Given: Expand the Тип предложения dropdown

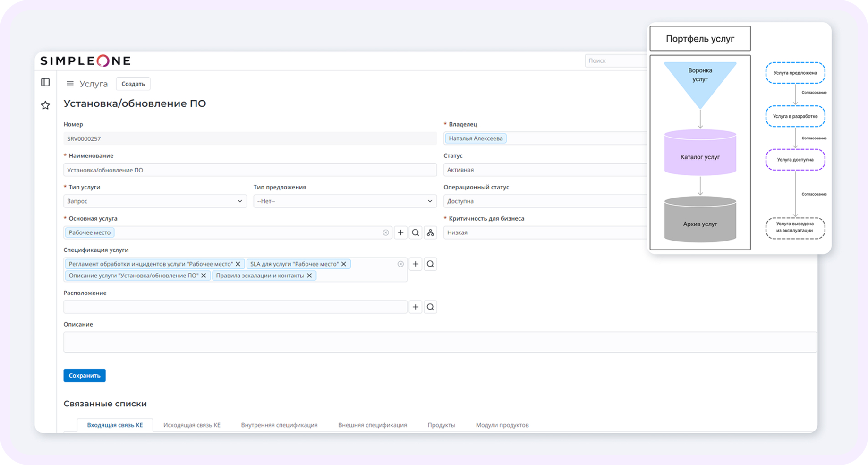Looking at the screenshot, I should point(345,201).
